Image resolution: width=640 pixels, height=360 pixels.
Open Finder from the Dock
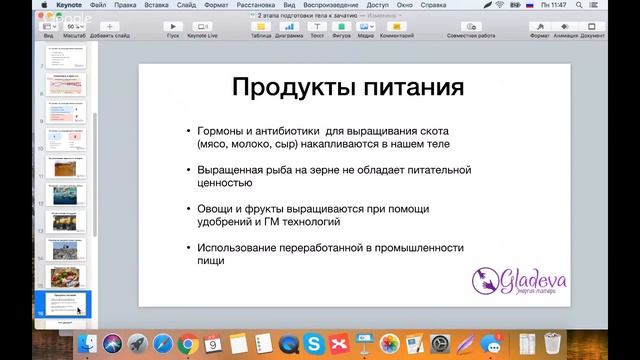pos(87,344)
